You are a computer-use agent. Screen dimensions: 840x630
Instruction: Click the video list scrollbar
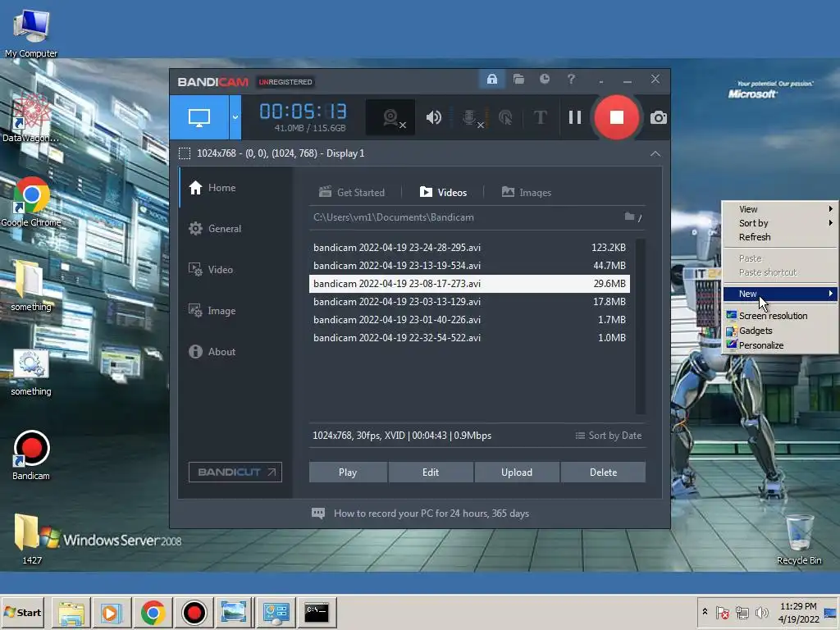point(640,326)
